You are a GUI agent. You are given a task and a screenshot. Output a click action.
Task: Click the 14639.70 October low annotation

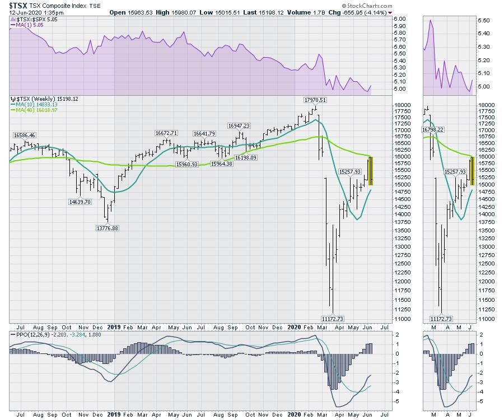80,201
